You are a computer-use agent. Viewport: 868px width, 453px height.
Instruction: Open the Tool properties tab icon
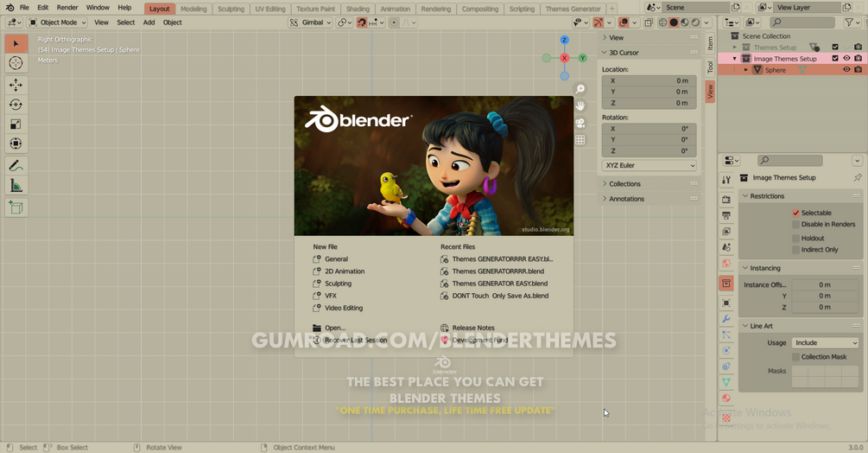(726, 180)
